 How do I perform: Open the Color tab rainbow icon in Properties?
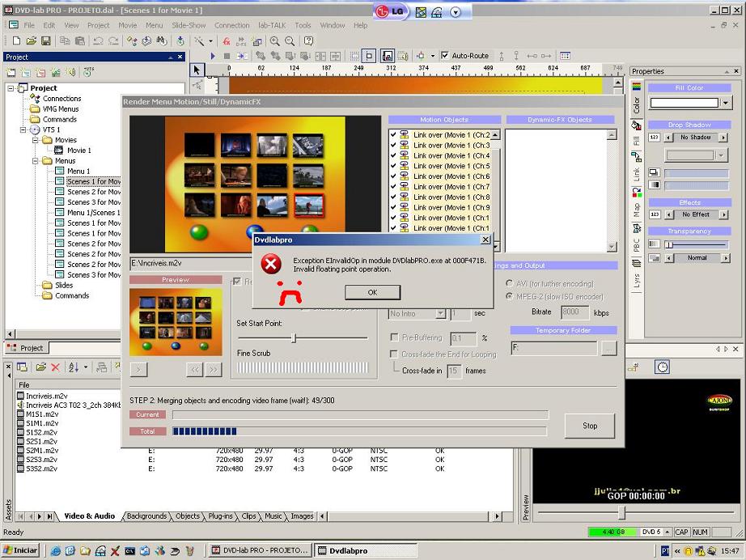636,87
